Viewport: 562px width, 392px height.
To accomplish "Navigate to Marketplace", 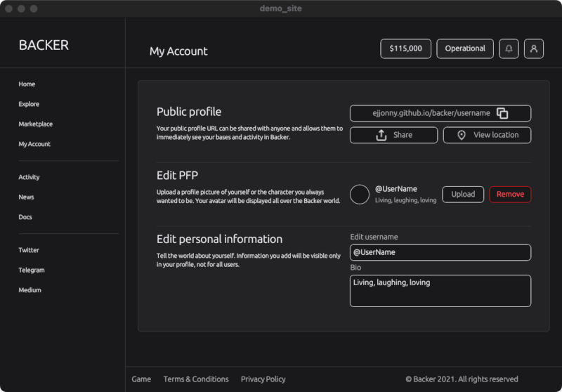I will 35,124.
